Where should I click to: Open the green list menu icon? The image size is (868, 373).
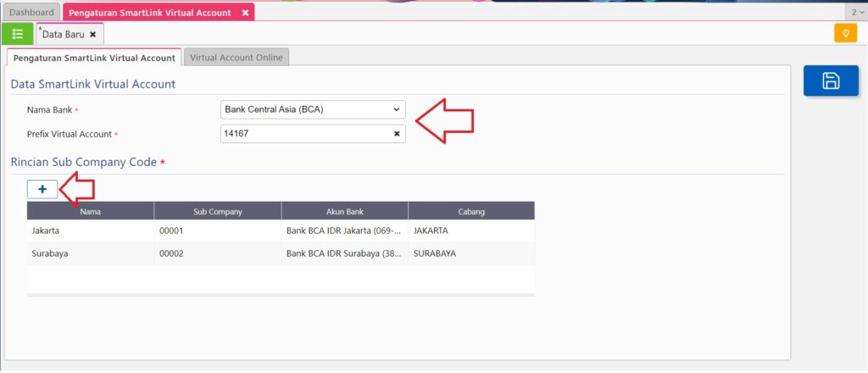(x=17, y=34)
